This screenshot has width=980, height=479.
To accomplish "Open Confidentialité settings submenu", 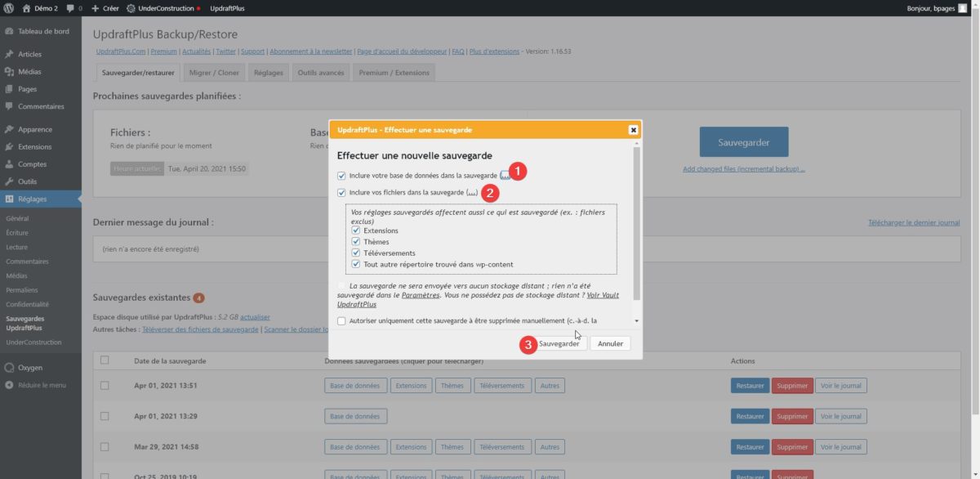I will click(x=27, y=304).
